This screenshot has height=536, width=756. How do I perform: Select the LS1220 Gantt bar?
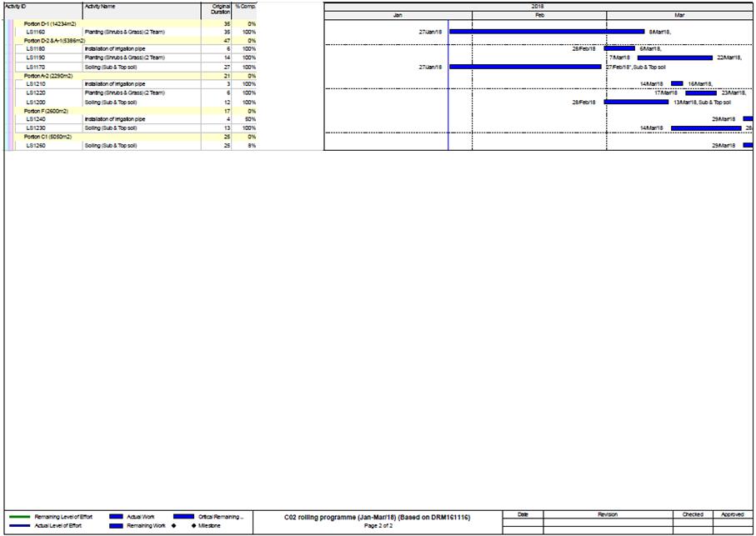click(x=701, y=93)
